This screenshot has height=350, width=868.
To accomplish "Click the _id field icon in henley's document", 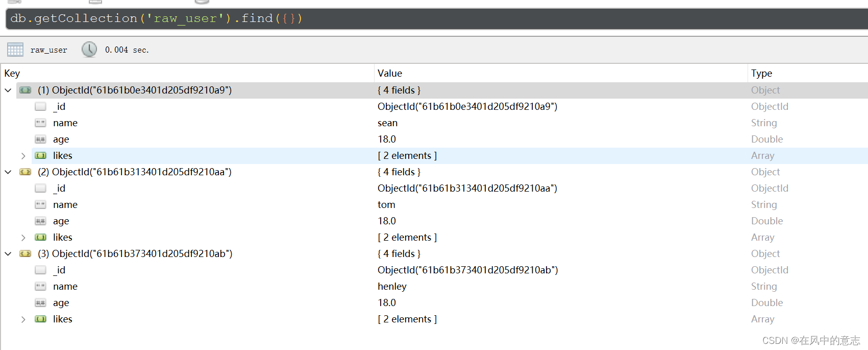I will pos(41,270).
